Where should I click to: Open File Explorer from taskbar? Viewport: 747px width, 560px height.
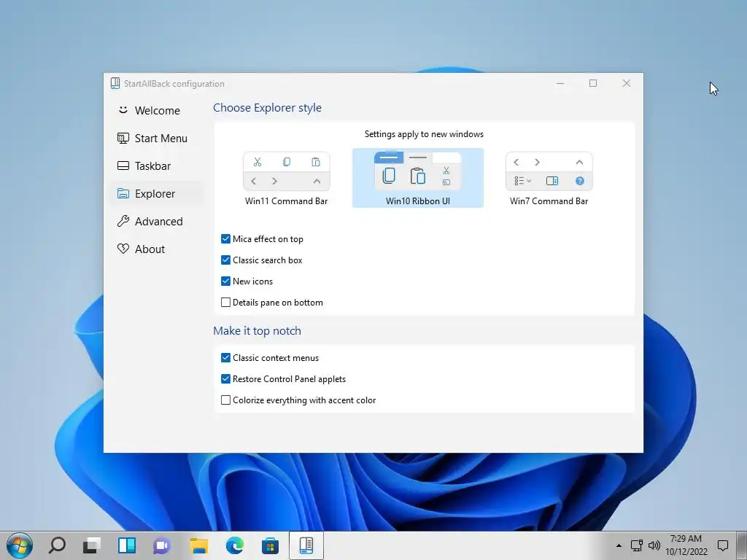point(199,545)
